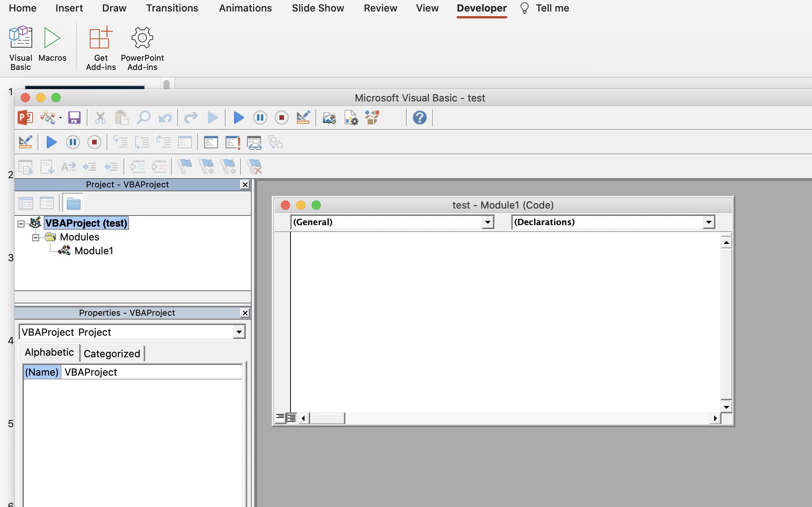Click Procedure View toggle button
Screen dimensions: 812x507
coord(280,418)
